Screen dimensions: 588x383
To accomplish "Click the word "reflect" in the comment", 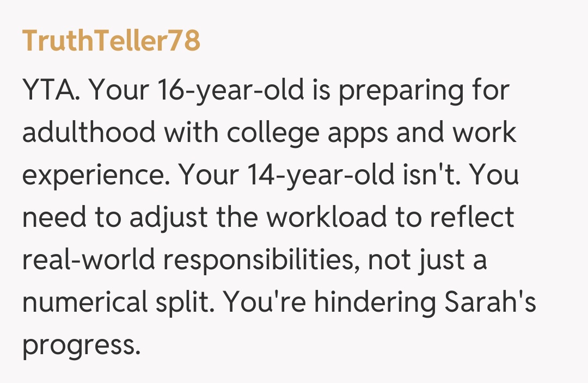I will (471, 218).
